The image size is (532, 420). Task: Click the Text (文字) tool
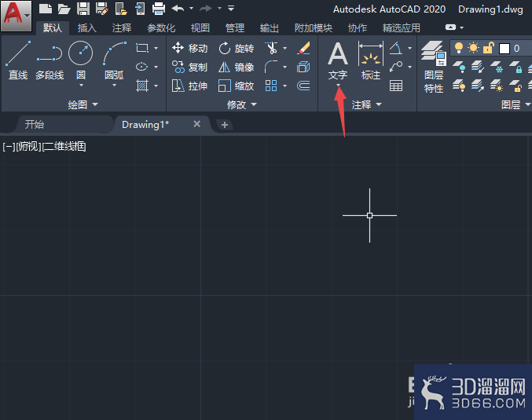(338, 60)
